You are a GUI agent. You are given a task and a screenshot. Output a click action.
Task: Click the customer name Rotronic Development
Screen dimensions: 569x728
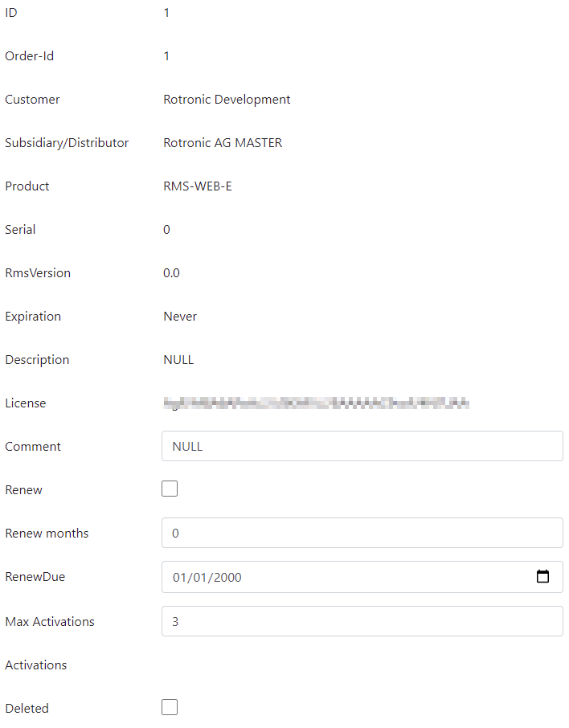tap(227, 100)
